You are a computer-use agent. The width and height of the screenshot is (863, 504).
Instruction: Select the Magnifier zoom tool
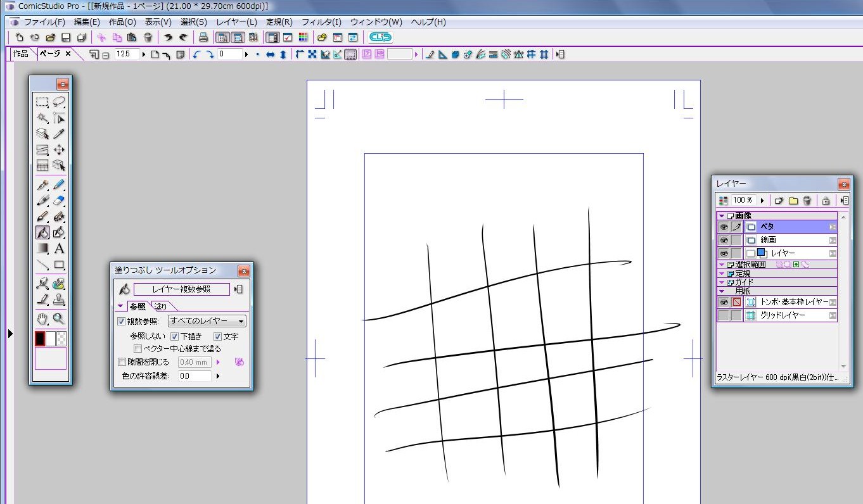59,318
